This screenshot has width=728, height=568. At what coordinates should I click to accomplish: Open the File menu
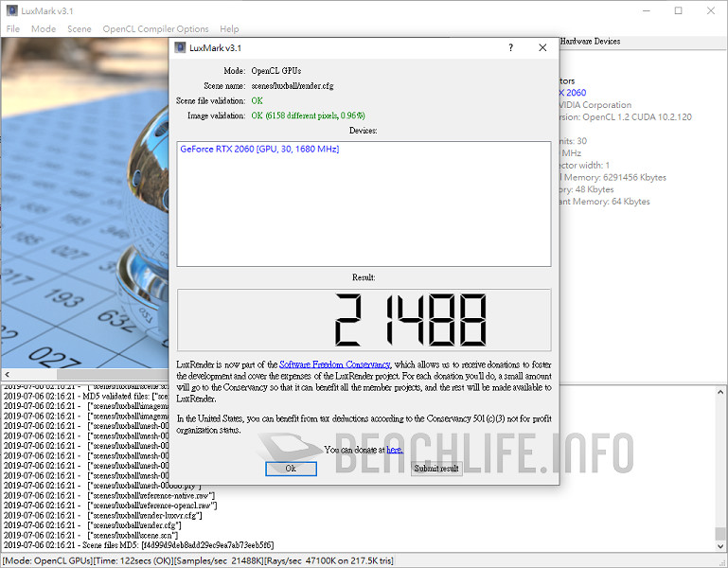[x=13, y=29]
